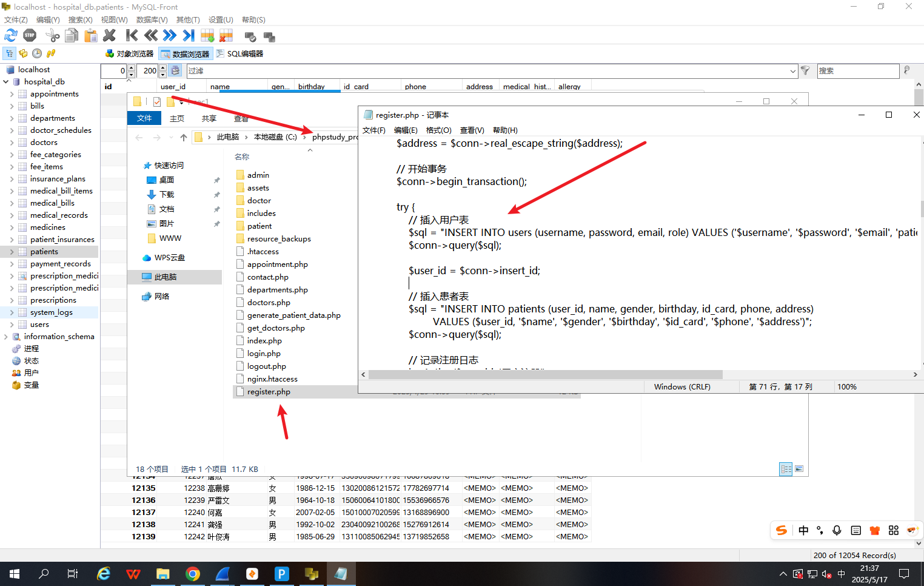Select the 变量 variables item
Viewport: 924px width, 586px height.
(31, 385)
